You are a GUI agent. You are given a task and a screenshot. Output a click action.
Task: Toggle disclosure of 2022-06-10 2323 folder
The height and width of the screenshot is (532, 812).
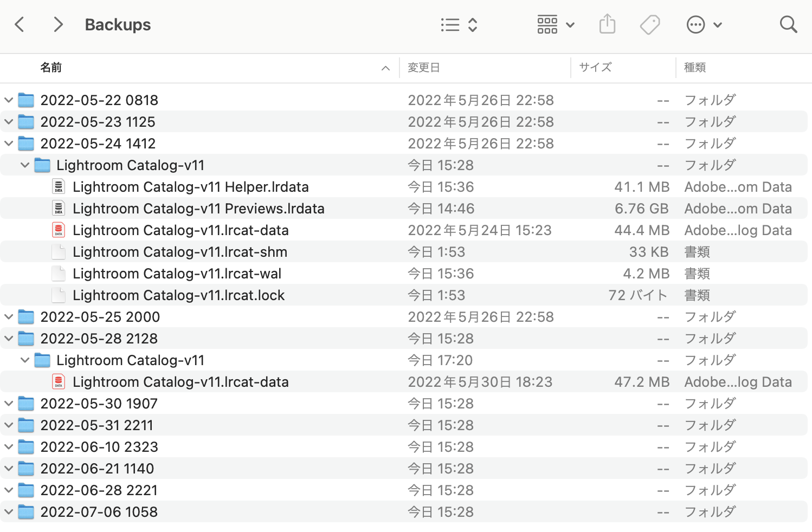pyautogui.click(x=9, y=447)
